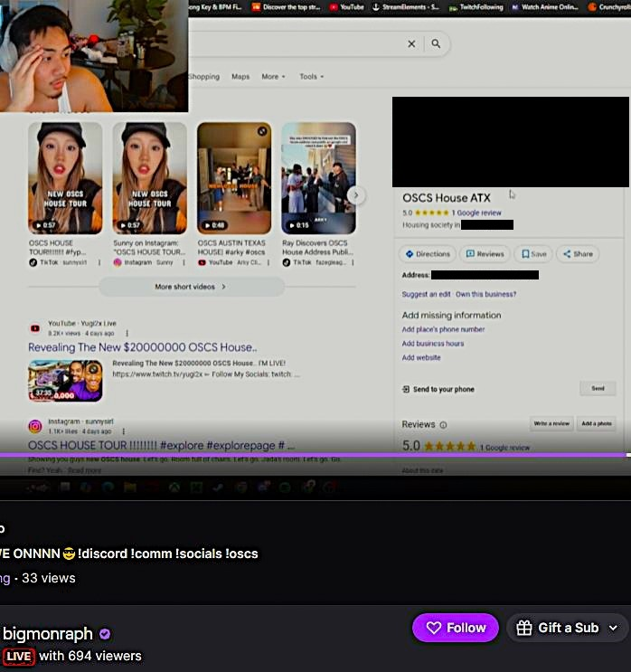
Task: Play the Ray Discovers OSCS House TikTok video
Action: point(318,178)
